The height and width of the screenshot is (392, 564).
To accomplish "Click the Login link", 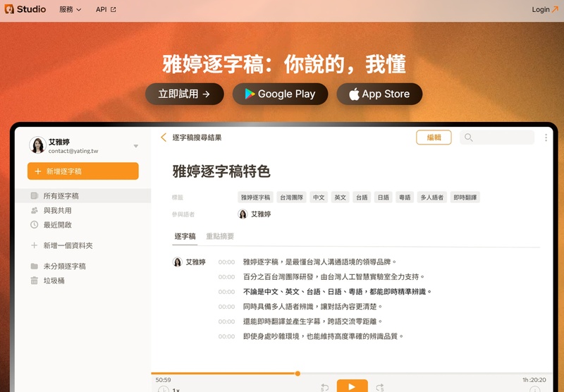I will [x=544, y=10].
